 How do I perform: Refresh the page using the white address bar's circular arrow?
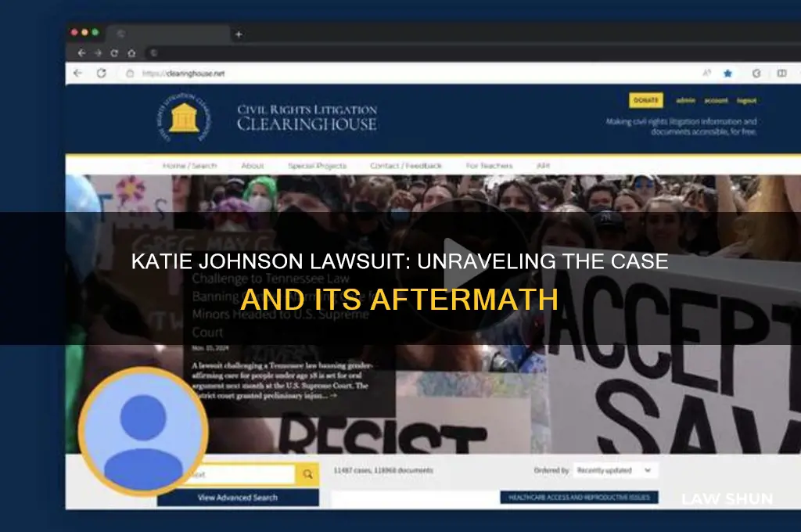tap(102, 73)
